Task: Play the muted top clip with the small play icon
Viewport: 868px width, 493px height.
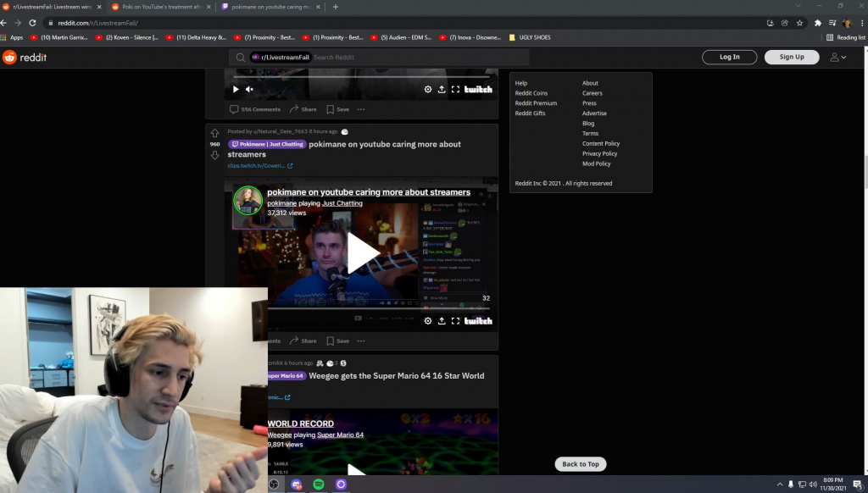Action: [x=236, y=89]
